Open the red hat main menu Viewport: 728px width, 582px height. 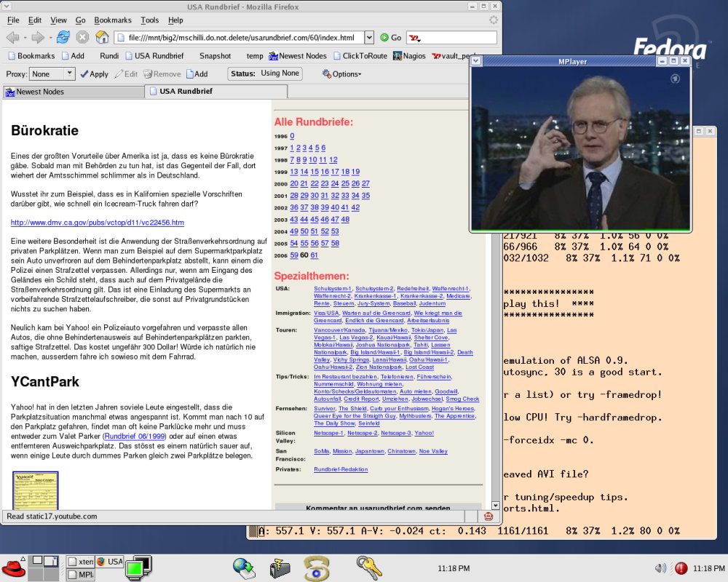tap(12, 567)
